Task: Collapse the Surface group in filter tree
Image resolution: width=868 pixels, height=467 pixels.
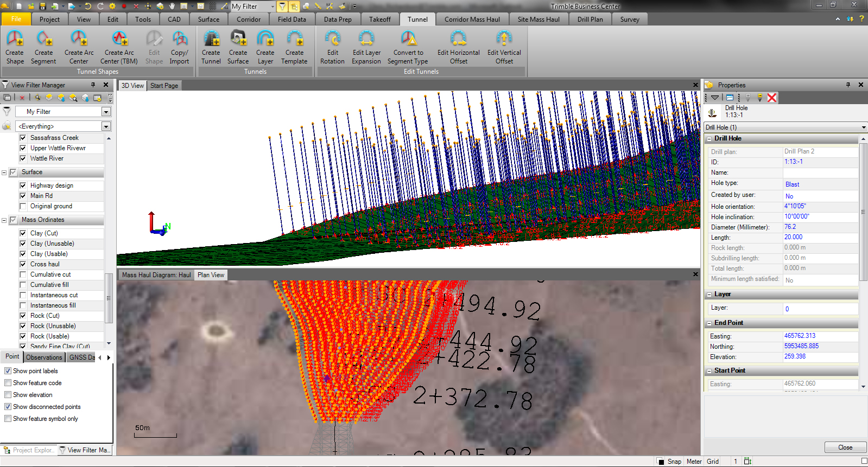Action: click(x=4, y=172)
